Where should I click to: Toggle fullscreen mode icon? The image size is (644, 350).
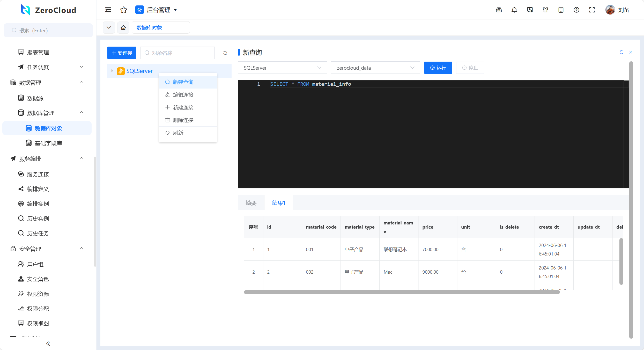point(592,10)
